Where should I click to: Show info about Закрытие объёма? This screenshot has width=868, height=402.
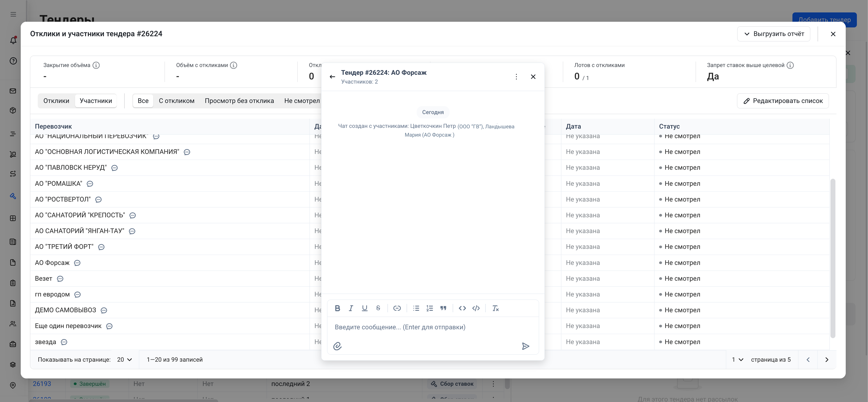tap(96, 65)
